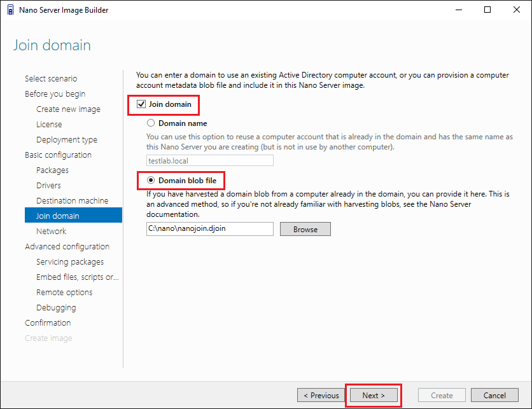Open the Destination machine step

(72, 201)
